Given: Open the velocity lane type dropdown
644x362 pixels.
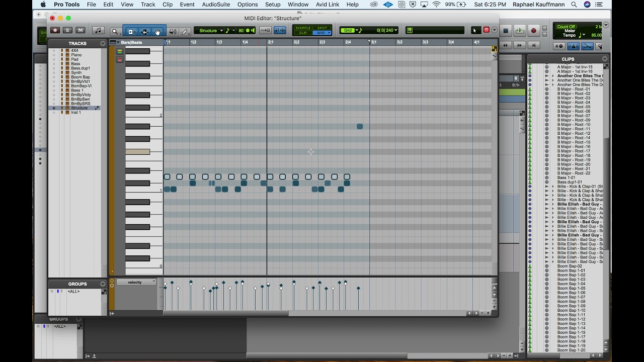Looking at the screenshot, I should (x=136, y=282).
